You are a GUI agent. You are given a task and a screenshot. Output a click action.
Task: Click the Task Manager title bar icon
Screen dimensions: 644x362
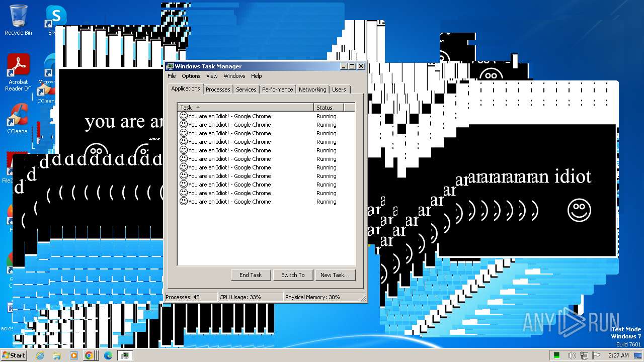pos(170,66)
